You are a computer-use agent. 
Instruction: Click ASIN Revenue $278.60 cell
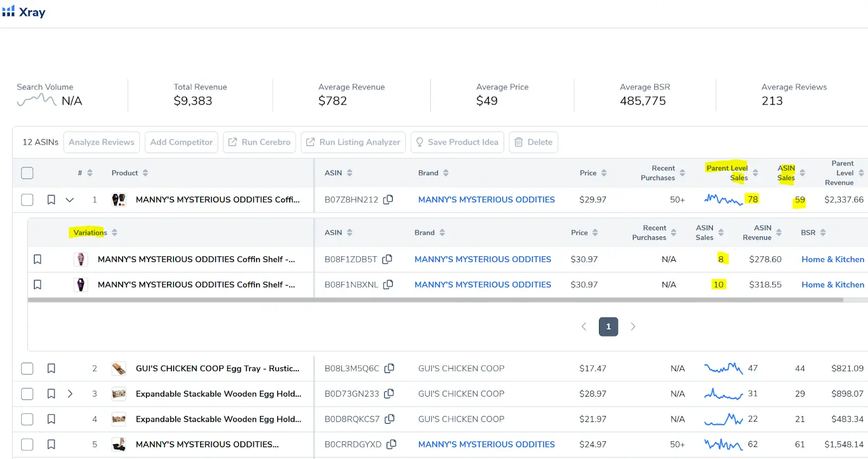coord(765,259)
